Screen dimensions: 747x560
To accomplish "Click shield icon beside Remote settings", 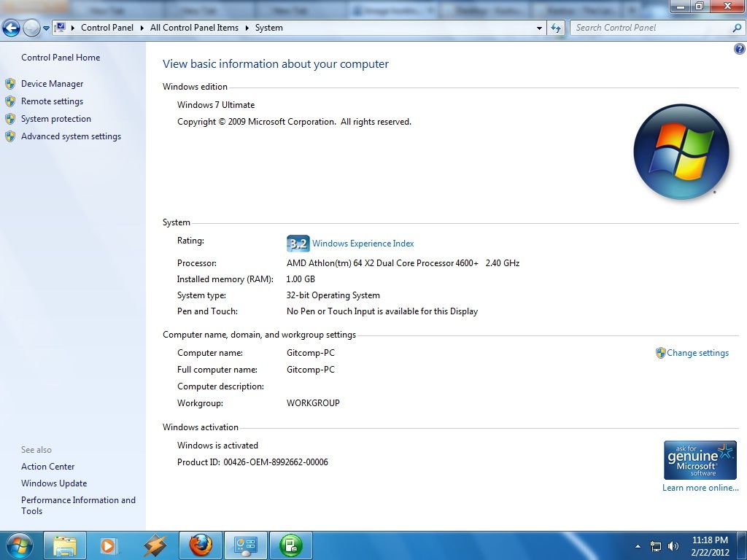I will (x=10, y=101).
